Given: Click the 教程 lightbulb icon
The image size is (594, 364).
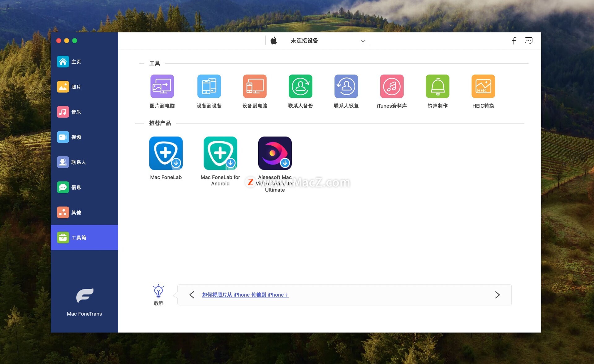Looking at the screenshot, I should pyautogui.click(x=158, y=291).
